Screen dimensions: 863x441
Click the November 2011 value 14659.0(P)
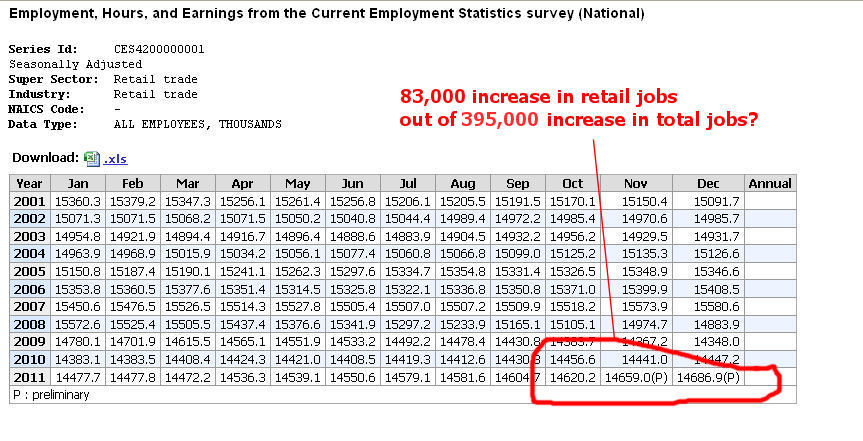635,377
